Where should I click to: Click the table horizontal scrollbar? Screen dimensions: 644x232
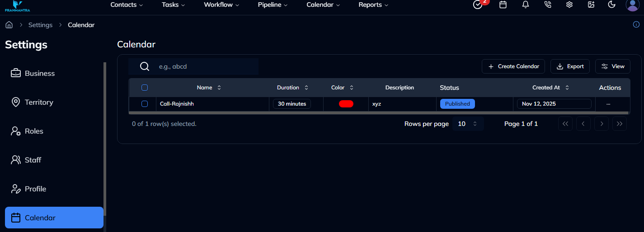[x=379, y=112]
